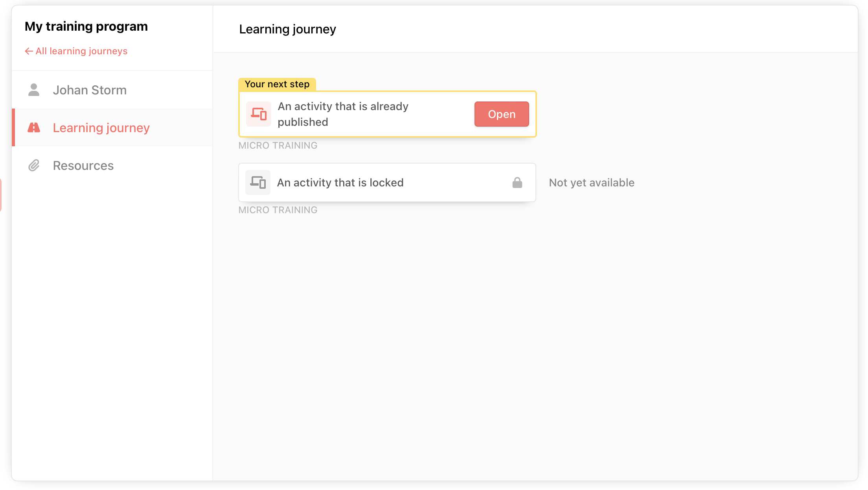868x490 pixels.
Task: Select the Learning journey sidebar item
Action: 112,127
